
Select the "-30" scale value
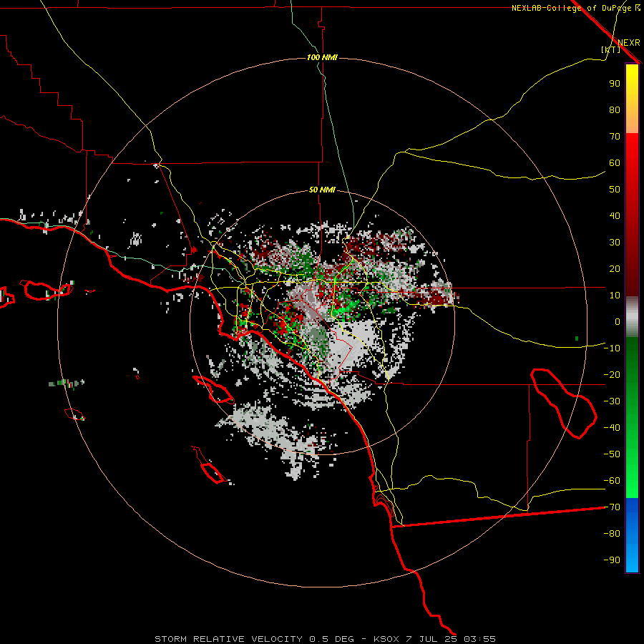[x=612, y=401]
